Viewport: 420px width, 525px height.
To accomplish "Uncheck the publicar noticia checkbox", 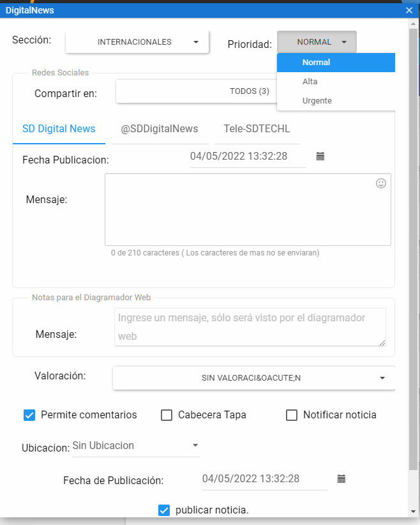I will click(164, 510).
